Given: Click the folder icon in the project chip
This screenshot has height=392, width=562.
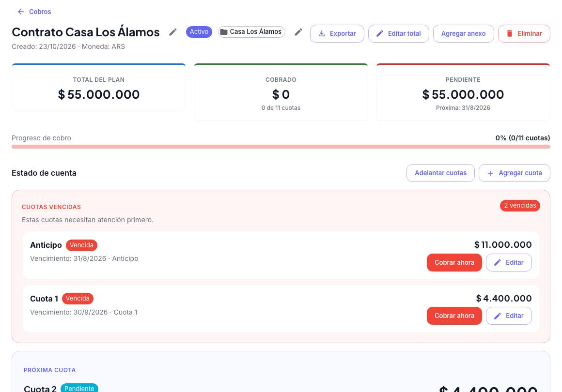Looking at the screenshot, I should pos(224,32).
